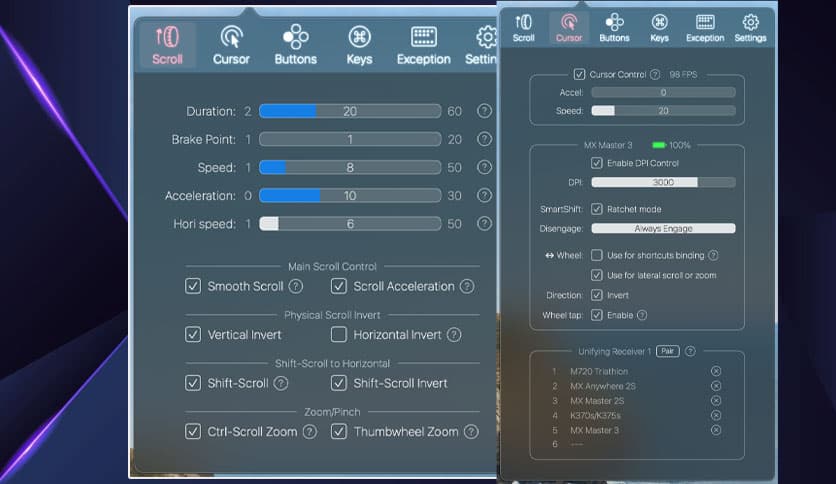Show help for the scroll Speed slider

click(484, 167)
